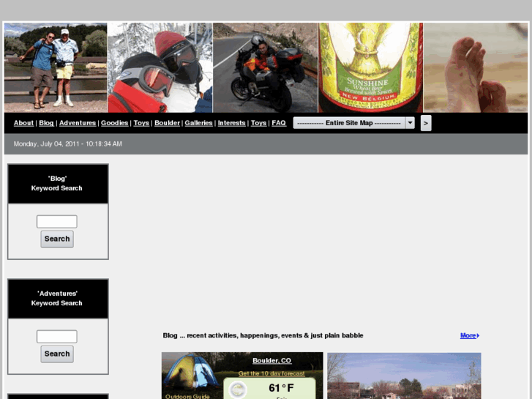Click the date and time text
Screen dimensions: 532x399
pyautogui.click(x=68, y=144)
